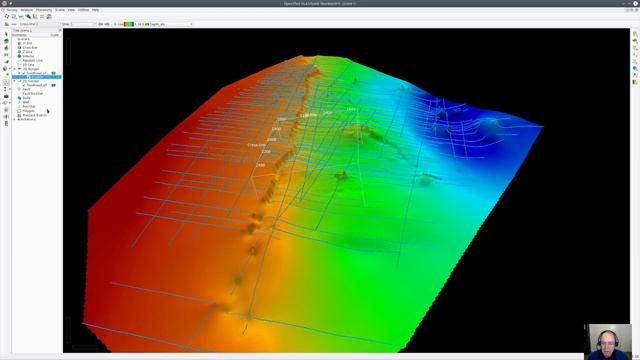The image size is (640, 360).
Task: Open the View menu
Action: [x=71, y=10]
